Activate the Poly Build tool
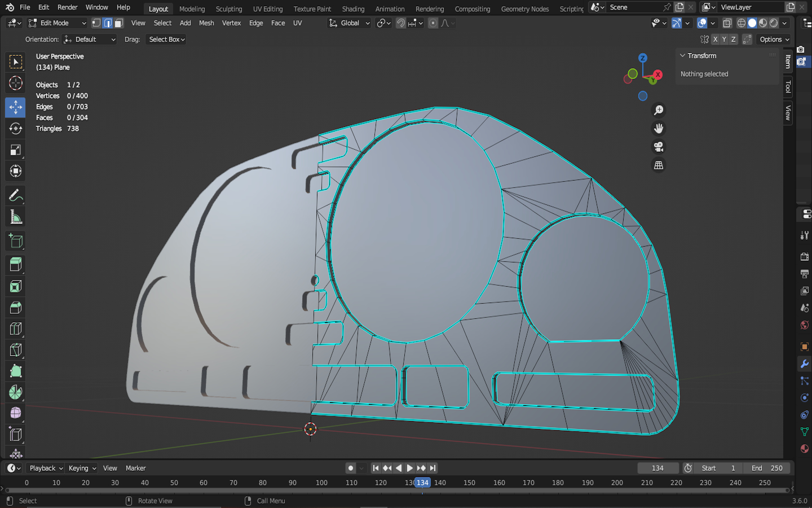Viewport: 812px width, 508px height. pyautogui.click(x=16, y=371)
